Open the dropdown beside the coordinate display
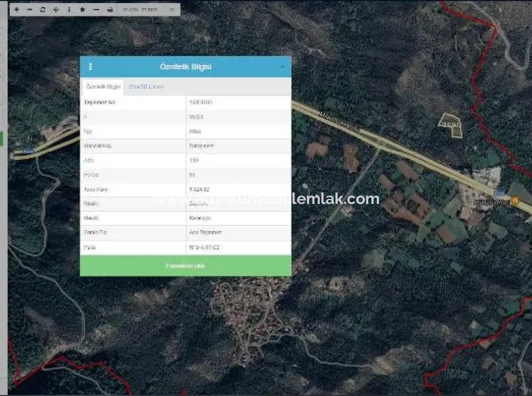Image resolution: width=532 pixels, height=396 pixels. coord(172,9)
